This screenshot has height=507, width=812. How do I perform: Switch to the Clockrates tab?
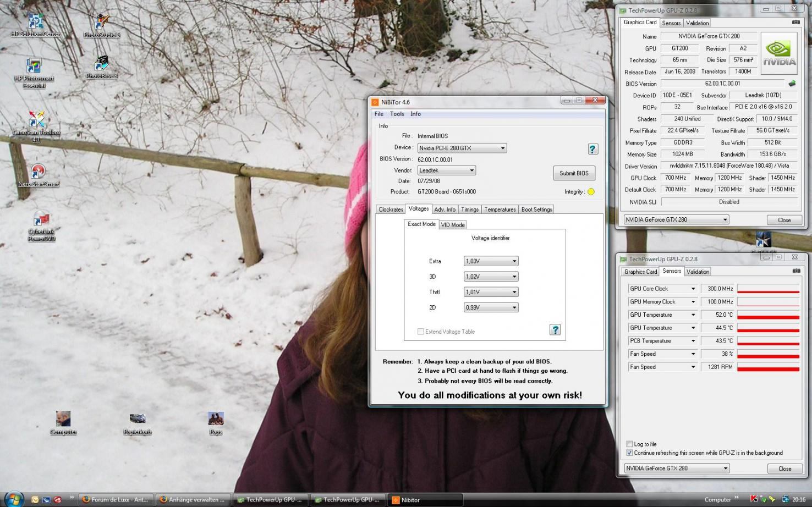pyautogui.click(x=391, y=210)
